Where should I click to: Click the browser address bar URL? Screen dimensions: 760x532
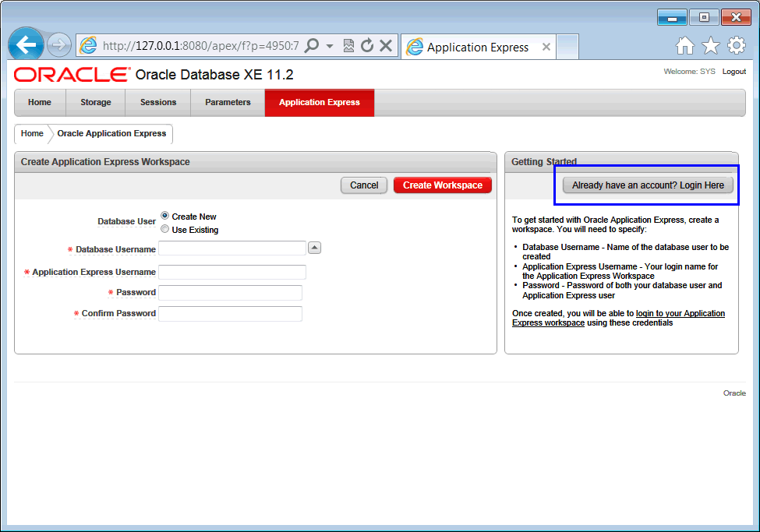200,46
